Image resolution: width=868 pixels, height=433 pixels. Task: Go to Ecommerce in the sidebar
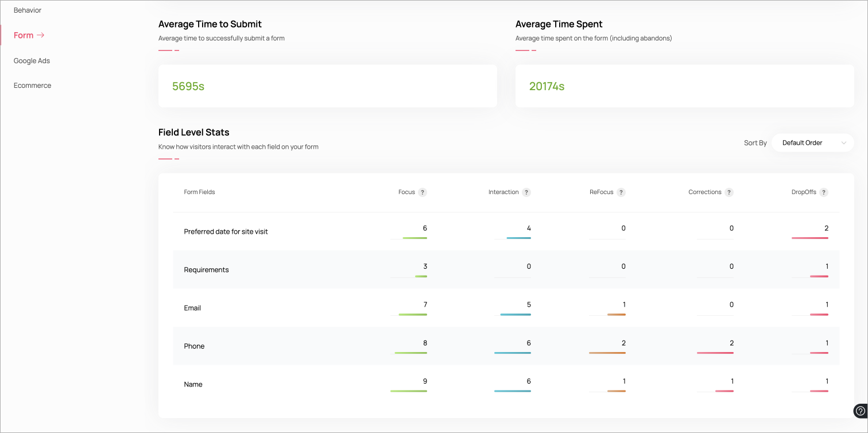pyautogui.click(x=33, y=86)
